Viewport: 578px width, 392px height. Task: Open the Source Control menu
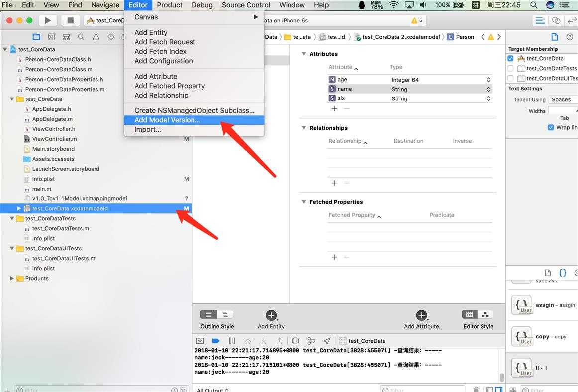(246, 5)
